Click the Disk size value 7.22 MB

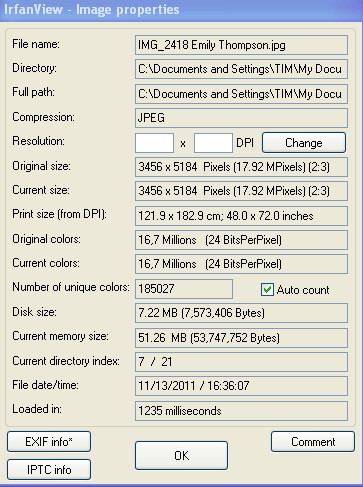(241, 313)
